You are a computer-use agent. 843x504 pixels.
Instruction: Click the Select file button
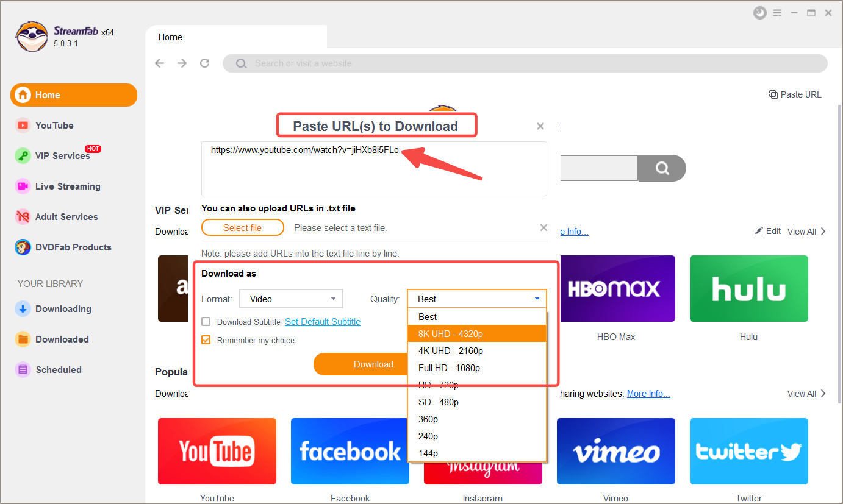[242, 228]
